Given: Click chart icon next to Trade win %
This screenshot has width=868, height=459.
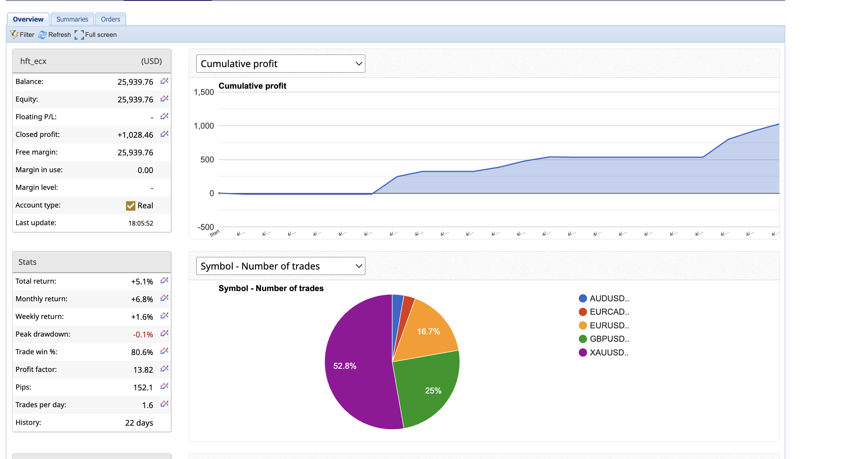Looking at the screenshot, I should (164, 351).
